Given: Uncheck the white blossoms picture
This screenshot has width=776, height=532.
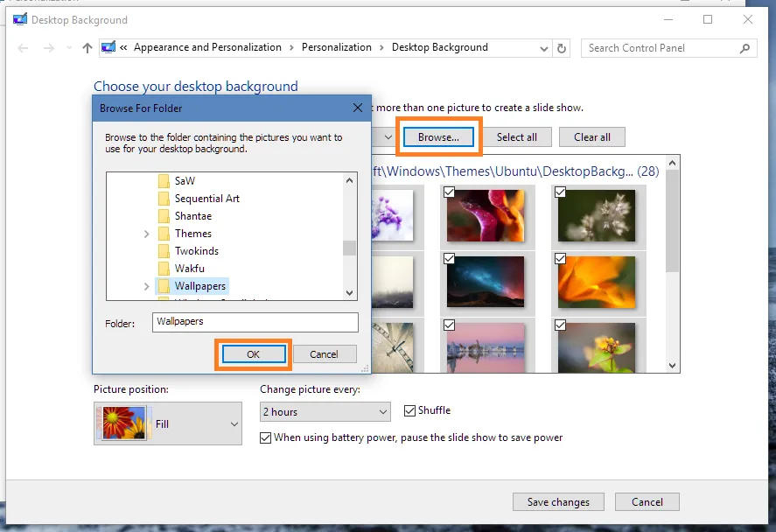Looking at the screenshot, I should [x=560, y=192].
